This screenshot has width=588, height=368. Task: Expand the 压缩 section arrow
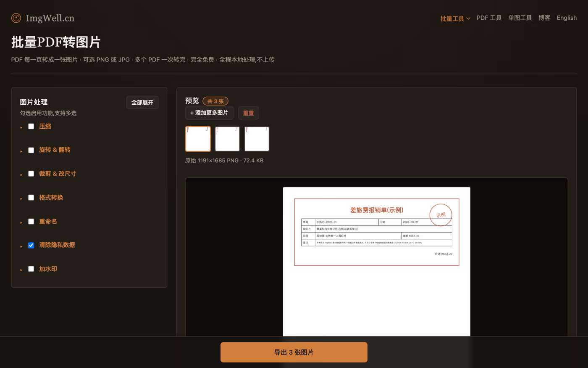21,127
